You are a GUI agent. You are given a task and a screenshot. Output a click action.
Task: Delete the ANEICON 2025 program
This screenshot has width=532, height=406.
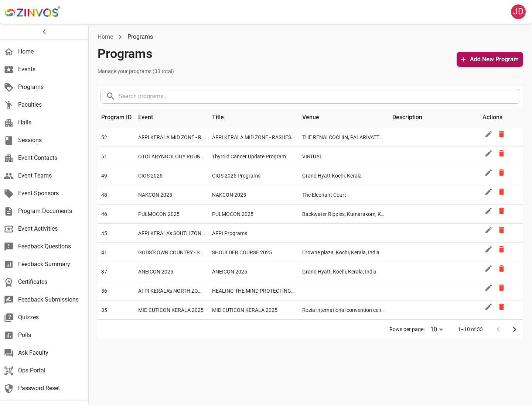coord(501,268)
